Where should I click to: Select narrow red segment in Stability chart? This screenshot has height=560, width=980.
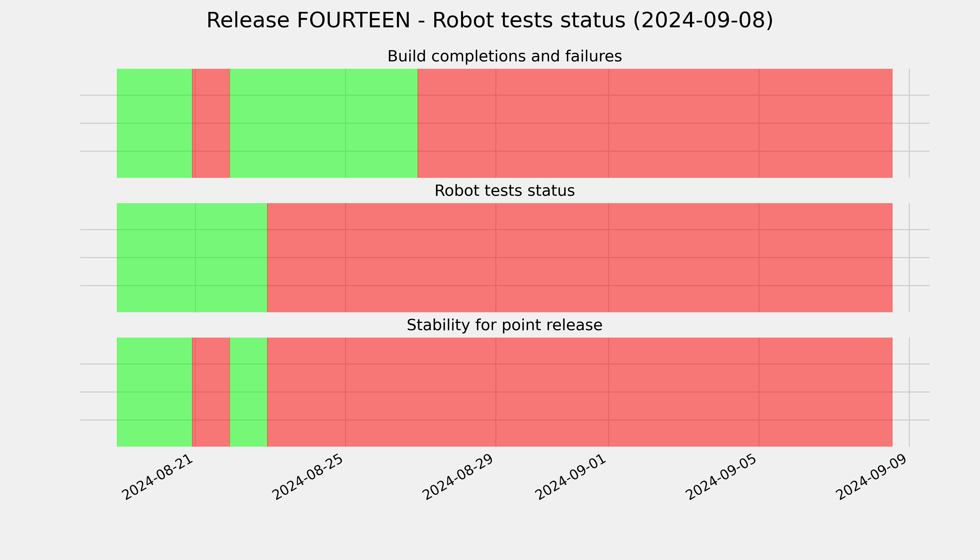pos(211,392)
